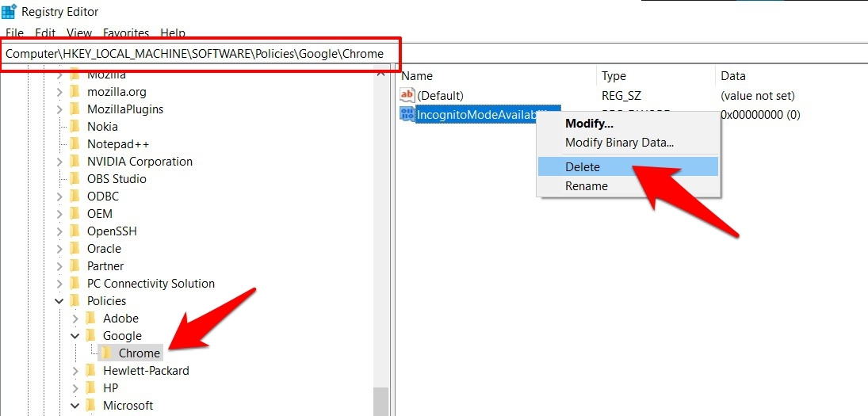The height and width of the screenshot is (416, 868).
Task: Click the Chrome folder icon
Action: tap(107, 353)
